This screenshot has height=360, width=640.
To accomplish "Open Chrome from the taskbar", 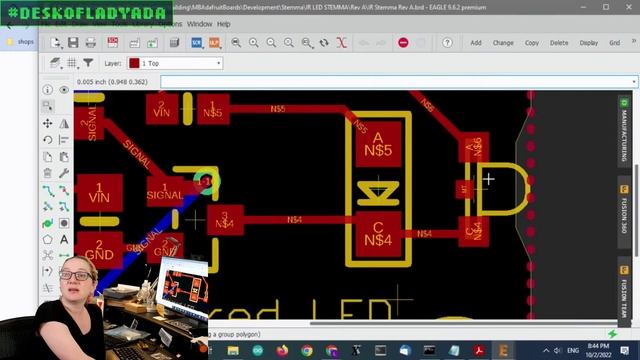I will click(307, 350).
